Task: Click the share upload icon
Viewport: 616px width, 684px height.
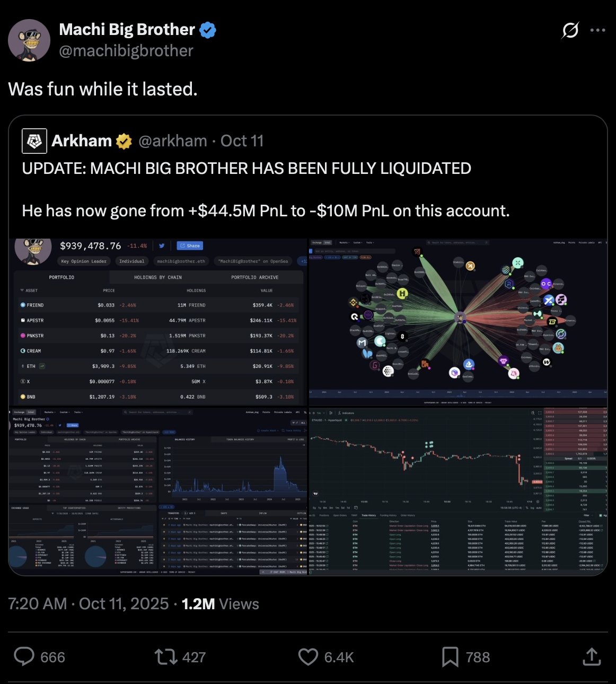Action: 592,656
